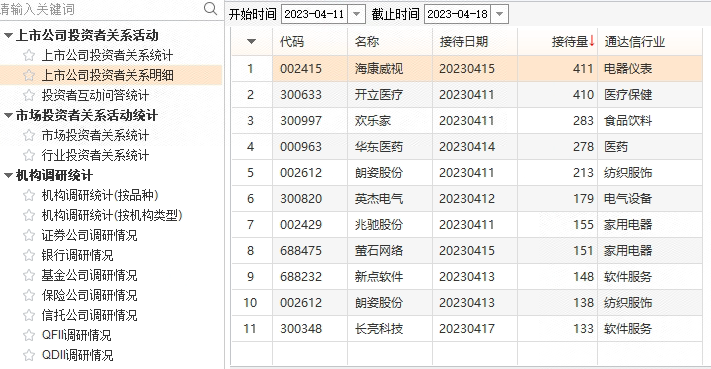Image resolution: width=711 pixels, height=369 pixels.
Task: Open 机构调研统计(按品种) report
Action: [100, 195]
